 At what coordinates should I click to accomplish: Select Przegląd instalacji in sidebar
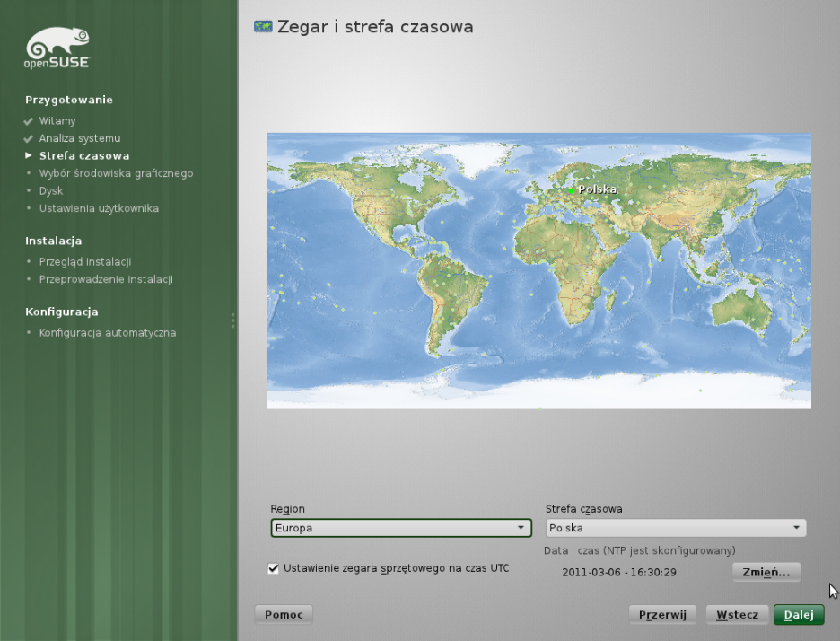tap(85, 262)
